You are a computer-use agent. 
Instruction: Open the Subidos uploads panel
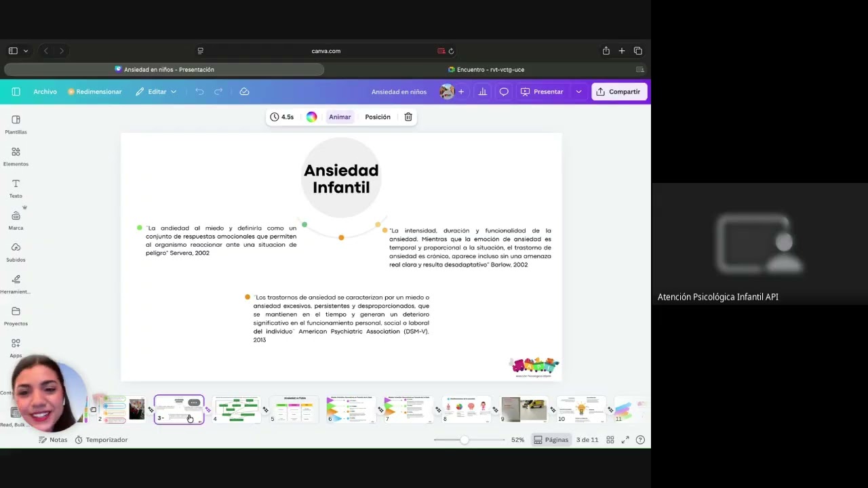[16, 252]
